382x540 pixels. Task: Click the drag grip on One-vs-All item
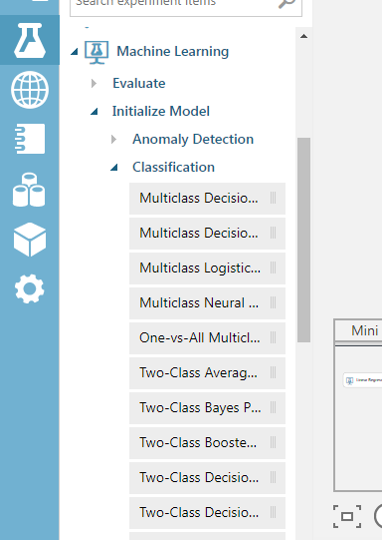(273, 338)
